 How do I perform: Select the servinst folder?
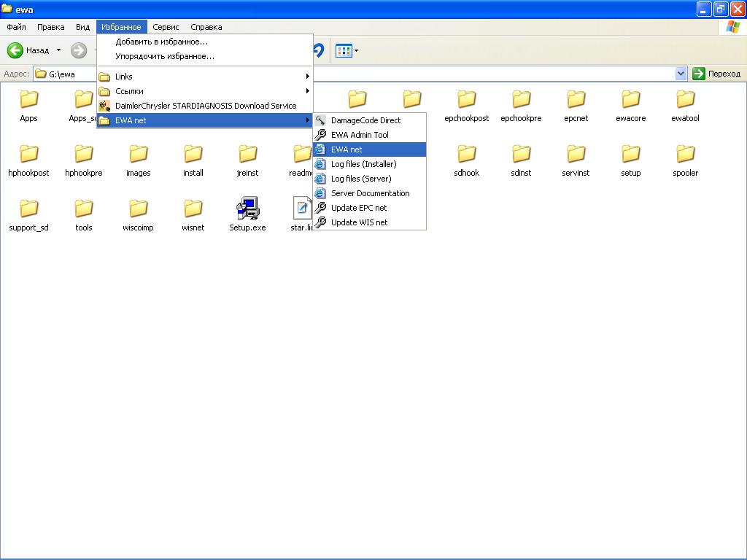[x=576, y=160]
